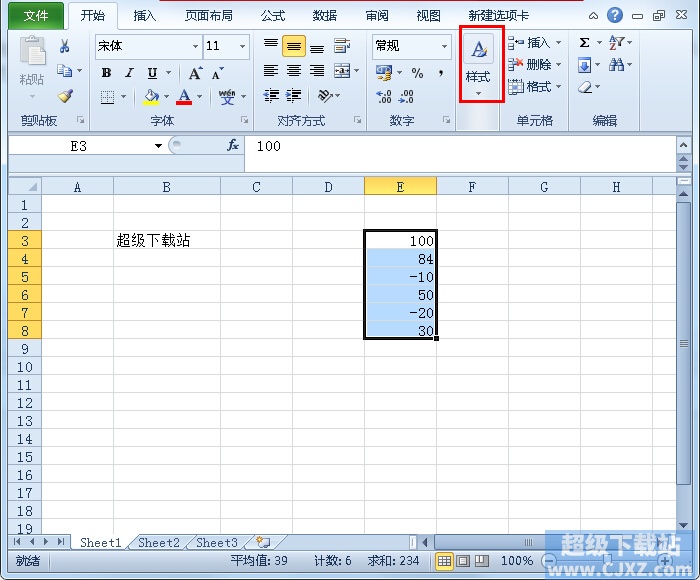700x580 pixels.
Task: Switch to Sheet2 worksheet tab
Action: tap(159, 542)
